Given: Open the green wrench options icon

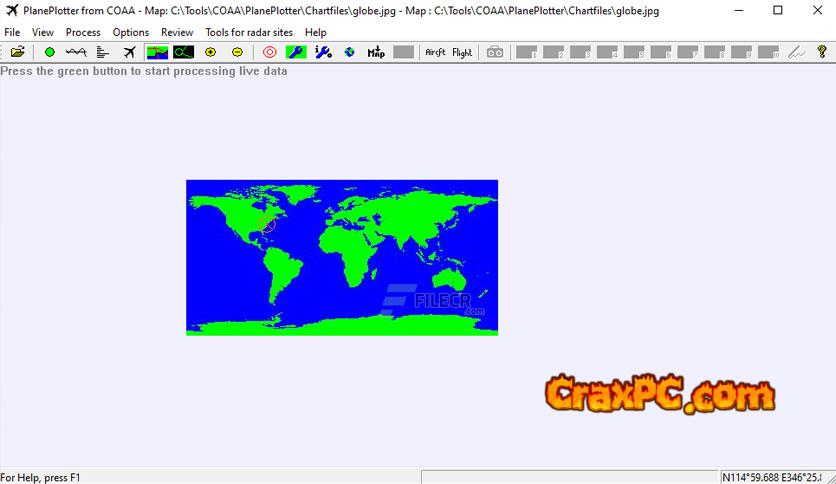Looking at the screenshot, I should [296, 52].
